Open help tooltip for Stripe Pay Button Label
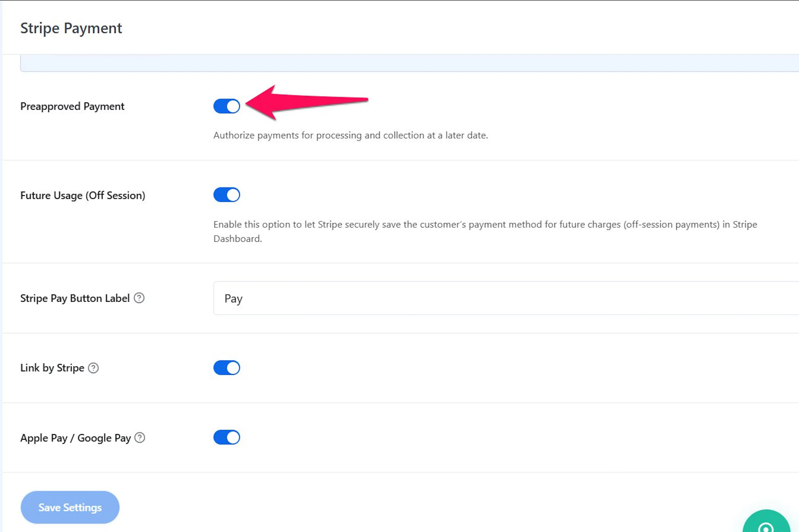The image size is (799, 532). (139, 298)
